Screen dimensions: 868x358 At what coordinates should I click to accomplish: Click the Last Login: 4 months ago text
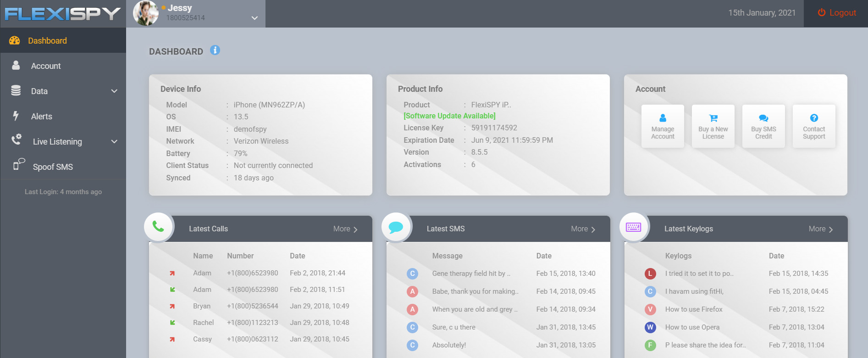point(63,192)
